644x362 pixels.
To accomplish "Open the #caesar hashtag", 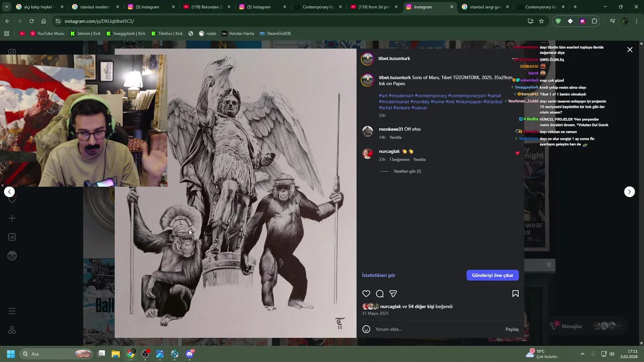I will pyautogui.click(x=419, y=108).
